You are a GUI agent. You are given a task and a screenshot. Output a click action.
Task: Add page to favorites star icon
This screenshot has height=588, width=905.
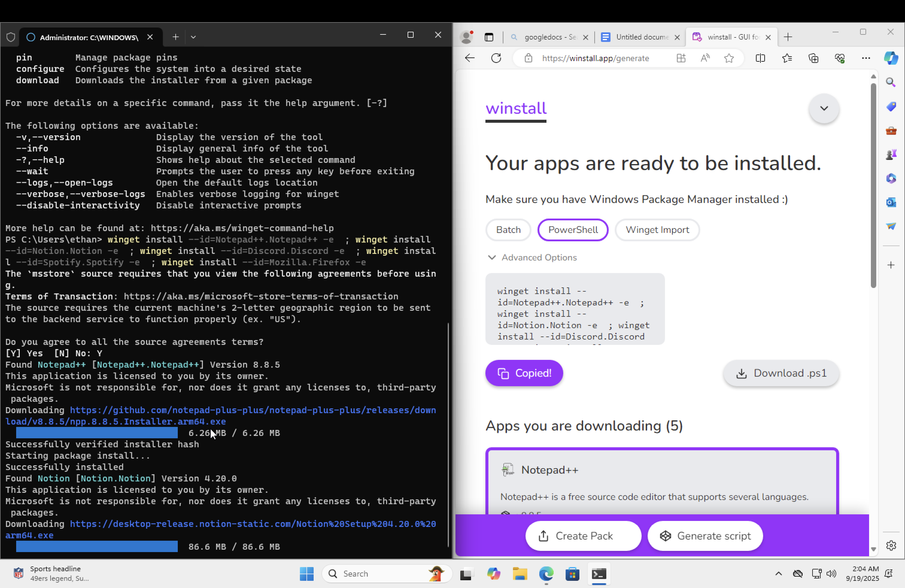point(729,58)
